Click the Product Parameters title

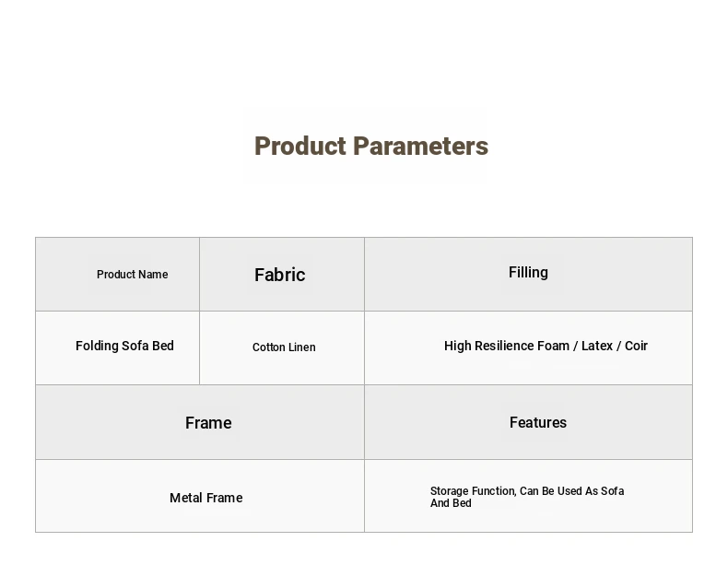coord(371,146)
